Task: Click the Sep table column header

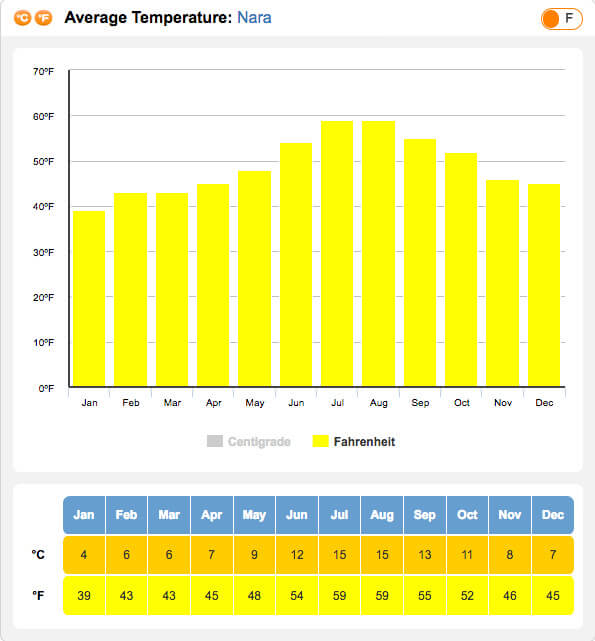Action: click(425, 515)
